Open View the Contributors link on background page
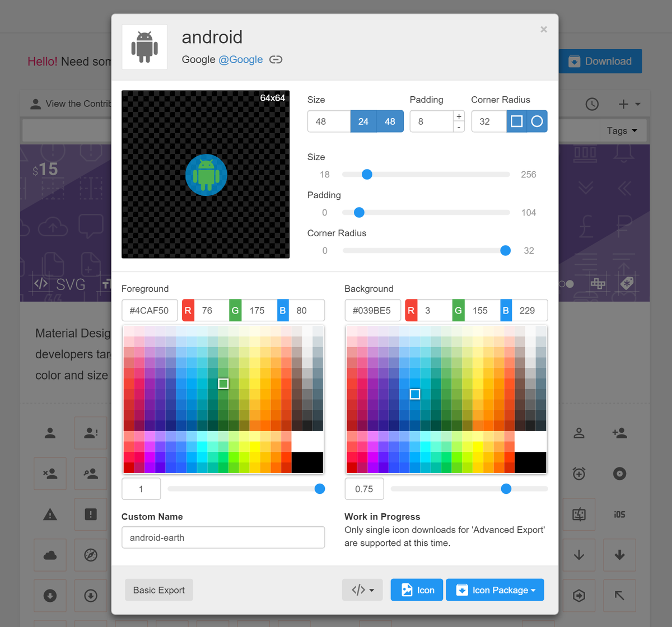The height and width of the screenshot is (627, 672). 71,104
